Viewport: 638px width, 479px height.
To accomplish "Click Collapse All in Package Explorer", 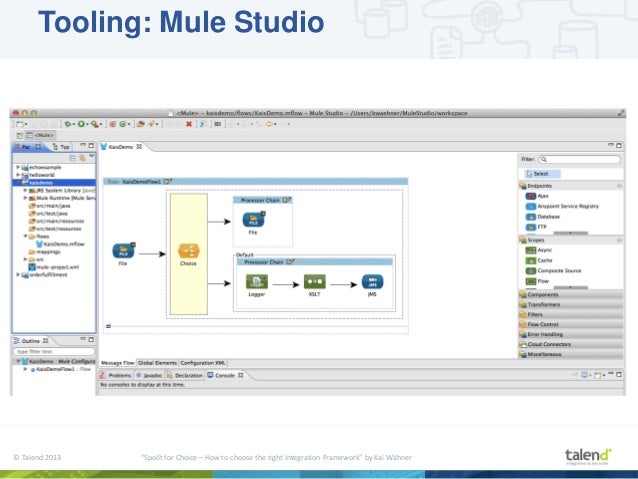I will [x=73, y=158].
